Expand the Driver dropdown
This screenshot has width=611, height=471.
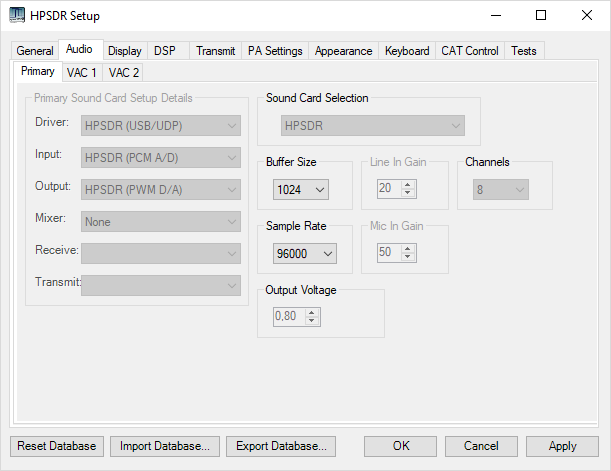161,125
